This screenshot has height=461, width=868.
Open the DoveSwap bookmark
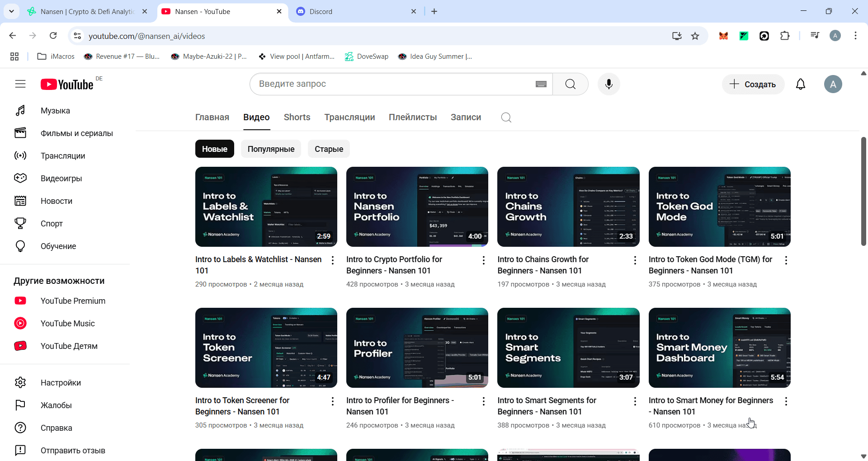pos(367,56)
